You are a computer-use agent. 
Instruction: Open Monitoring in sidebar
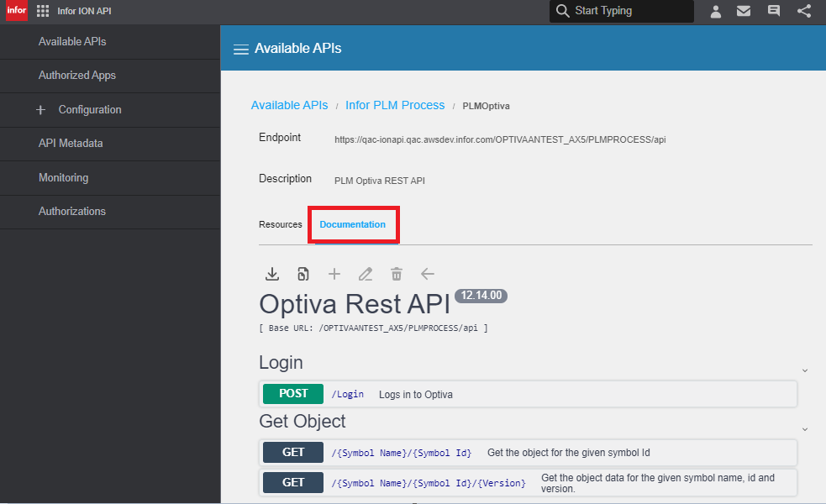point(110,178)
